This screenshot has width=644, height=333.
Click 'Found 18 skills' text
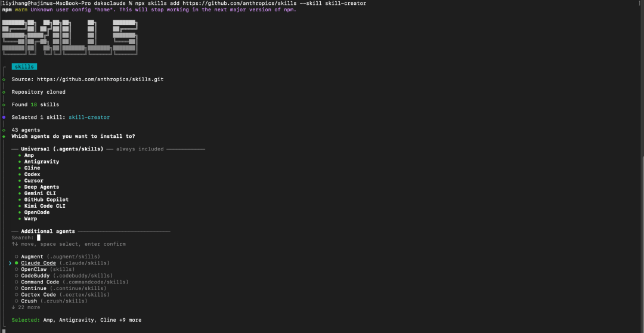coord(35,105)
